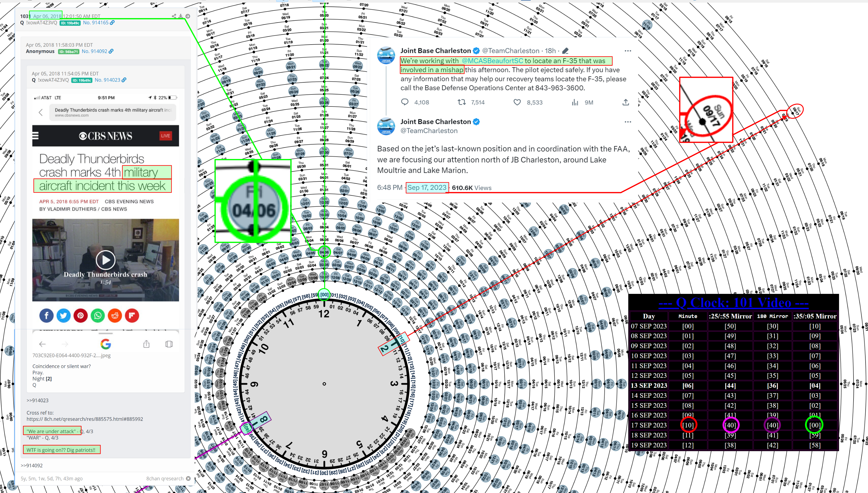Tap the back chevron beside the CBS address bar
Image resolution: width=868 pixels, height=493 pixels.
40,112
